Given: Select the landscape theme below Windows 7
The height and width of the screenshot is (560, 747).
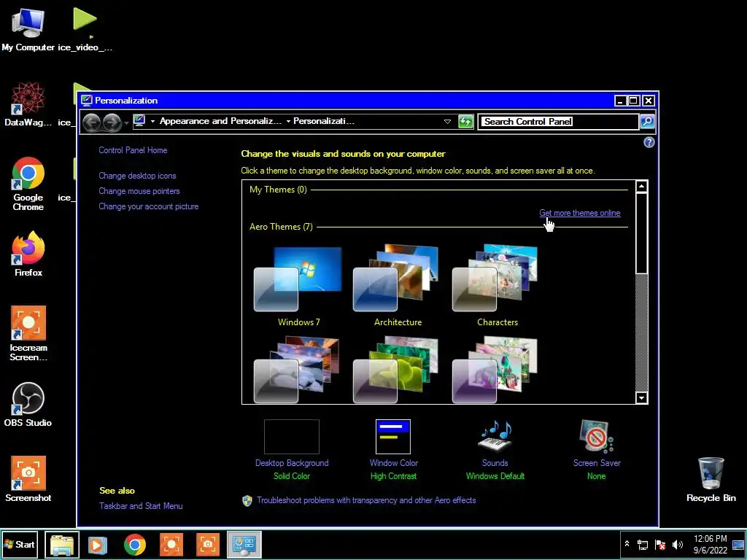Looking at the screenshot, I should click(298, 369).
